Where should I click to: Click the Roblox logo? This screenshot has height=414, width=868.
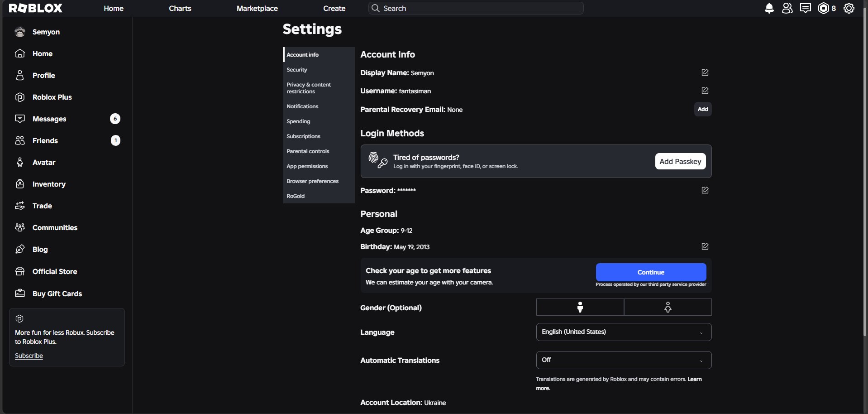[36, 8]
